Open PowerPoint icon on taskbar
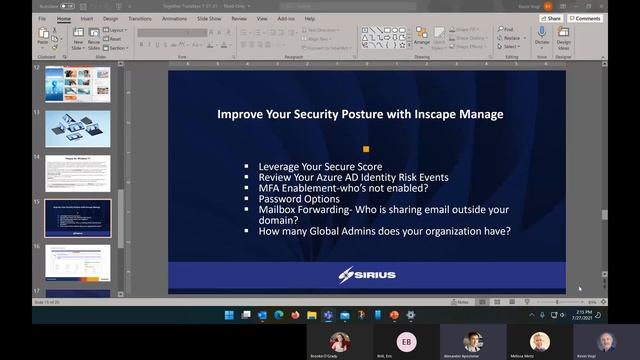Viewport: 640px width, 360px height. pos(394,315)
